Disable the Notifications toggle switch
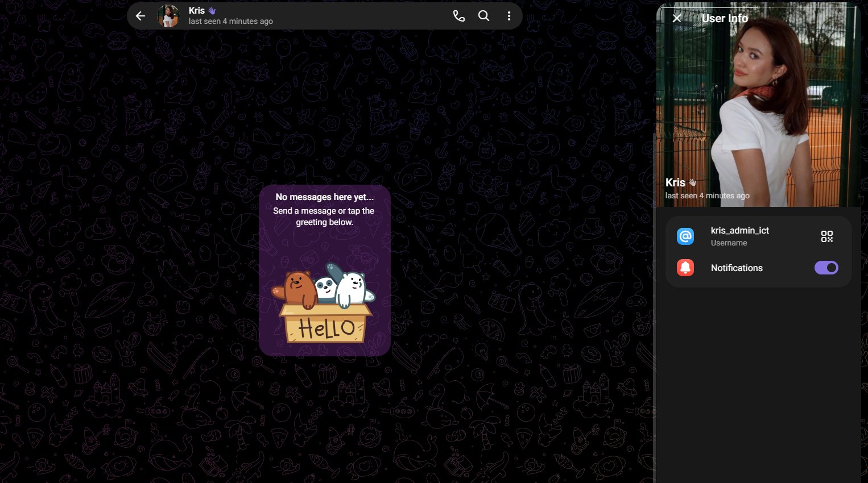The image size is (868, 483). click(826, 268)
